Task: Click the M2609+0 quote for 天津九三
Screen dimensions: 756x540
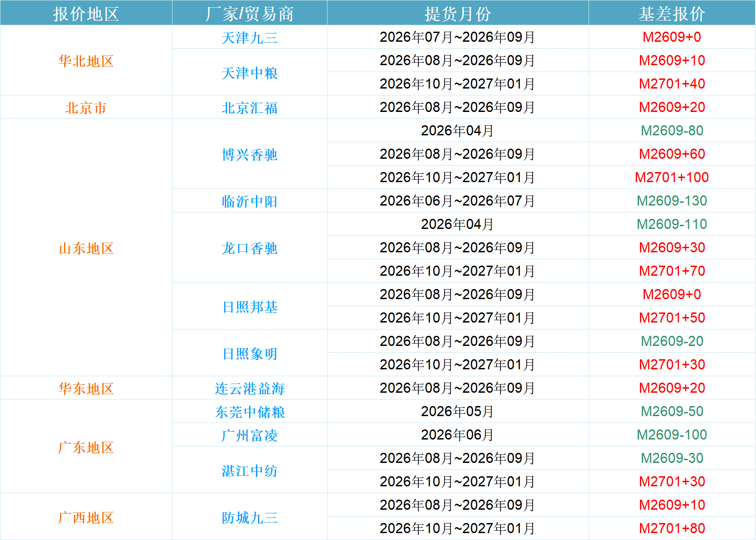Action: click(x=672, y=37)
